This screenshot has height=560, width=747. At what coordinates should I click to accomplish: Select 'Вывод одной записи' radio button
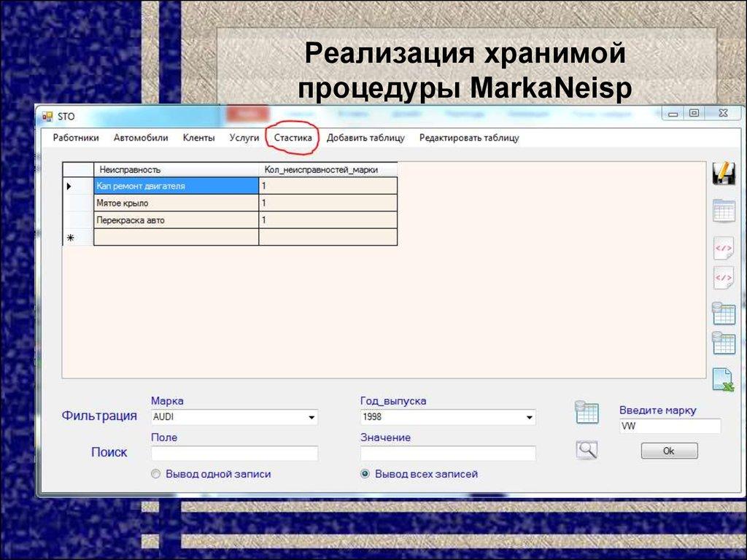tap(154, 474)
